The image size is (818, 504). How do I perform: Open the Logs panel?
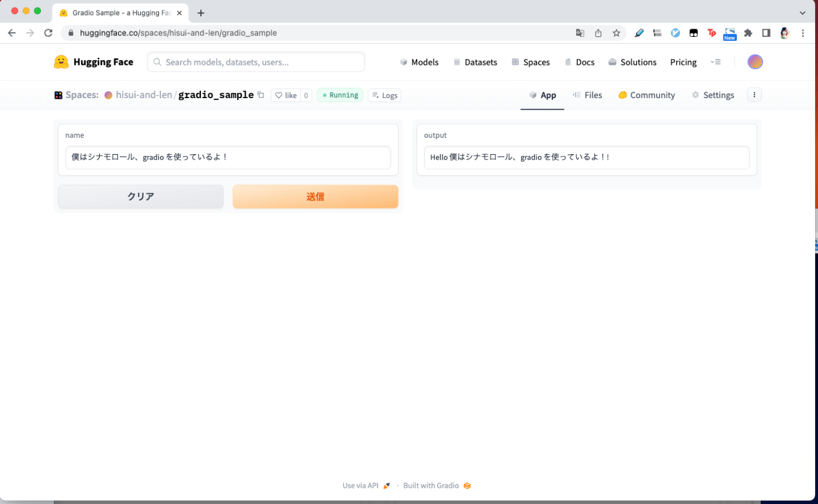[x=384, y=95]
